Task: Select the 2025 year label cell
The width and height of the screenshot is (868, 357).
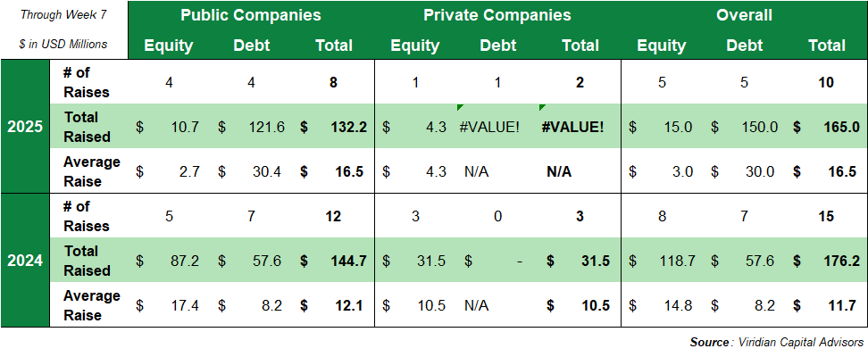Action: 24,127
